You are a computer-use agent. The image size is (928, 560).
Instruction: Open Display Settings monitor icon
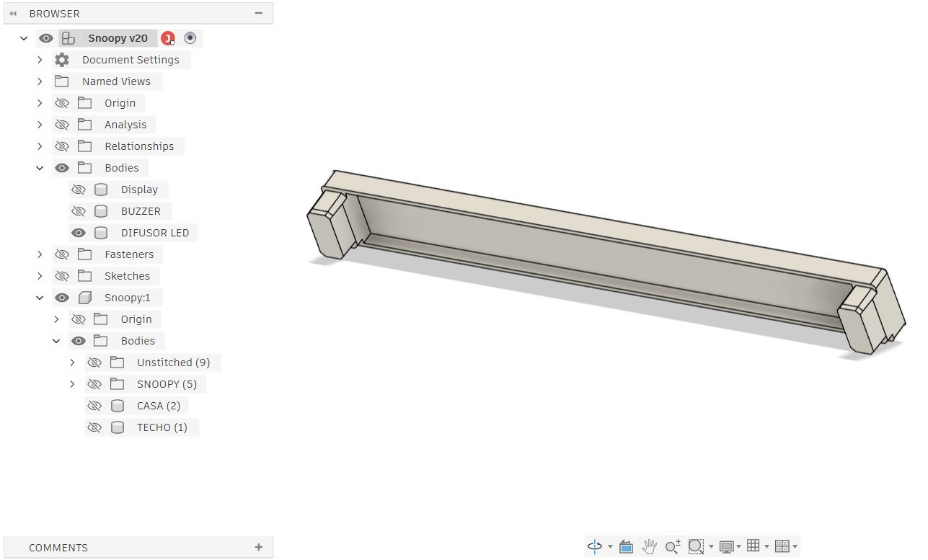pos(727,546)
